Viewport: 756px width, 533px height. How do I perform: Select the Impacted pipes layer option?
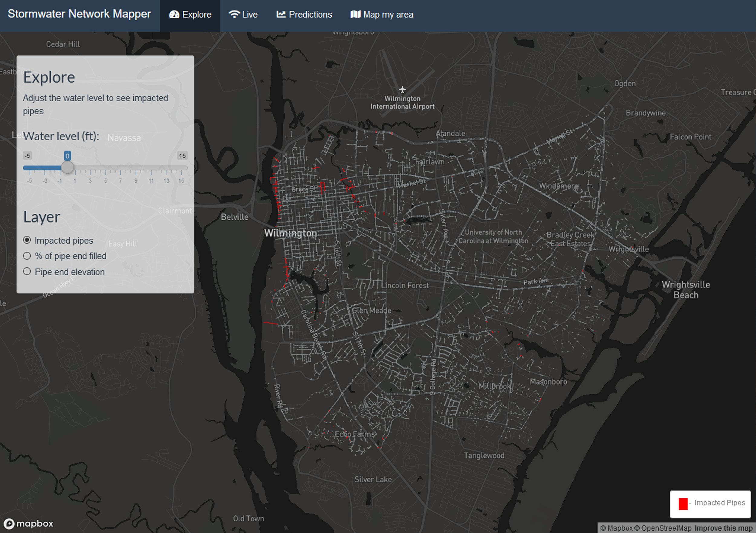click(27, 240)
